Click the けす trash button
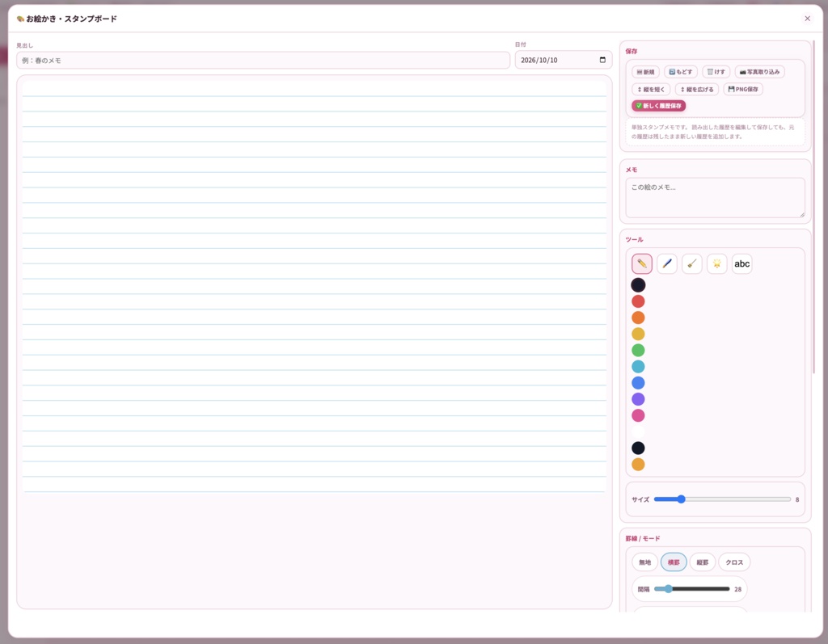The image size is (828, 644). coord(716,72)
